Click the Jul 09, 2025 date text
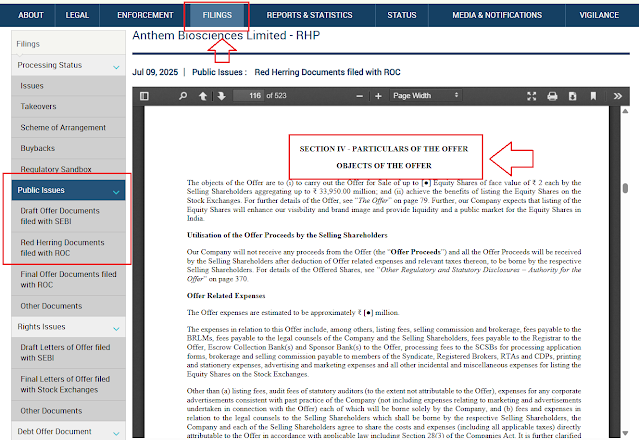Viewport: 639px width, 440px height. [155, 72]
